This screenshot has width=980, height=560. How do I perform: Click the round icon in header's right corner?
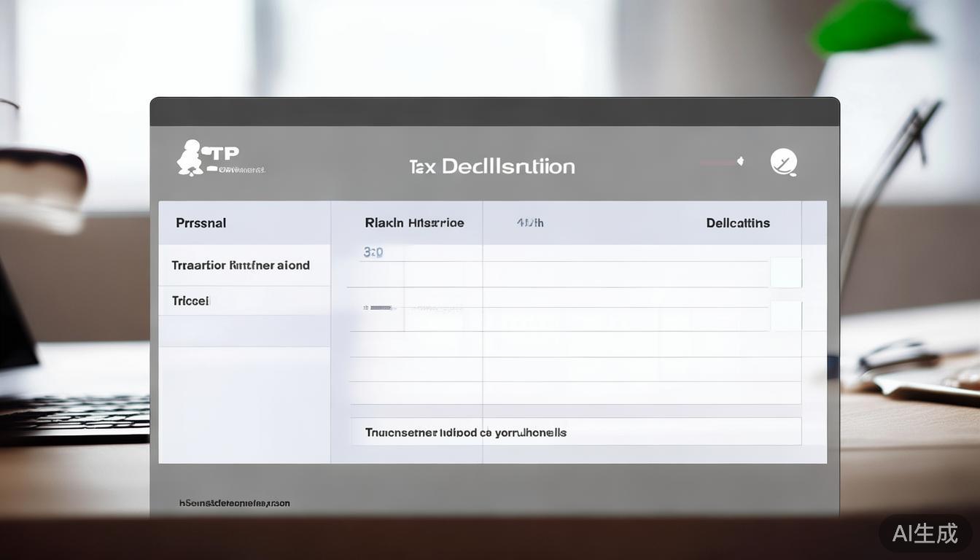(784, 162)
